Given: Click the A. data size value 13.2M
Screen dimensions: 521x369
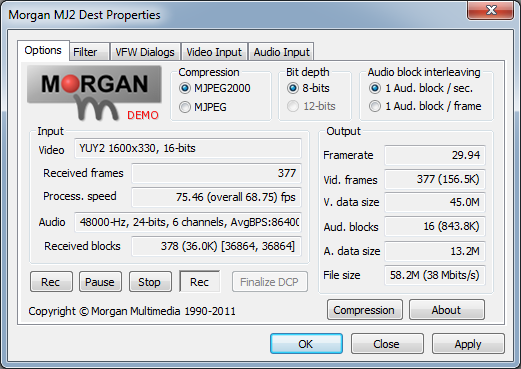Looking at the screenshot, I should point(435,251).
